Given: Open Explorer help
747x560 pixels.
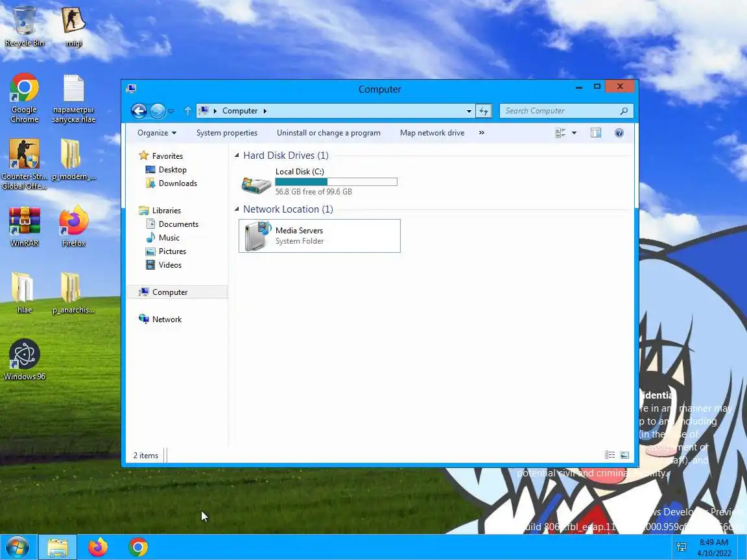Looking at the screenshot, I should tap(619, 133).
